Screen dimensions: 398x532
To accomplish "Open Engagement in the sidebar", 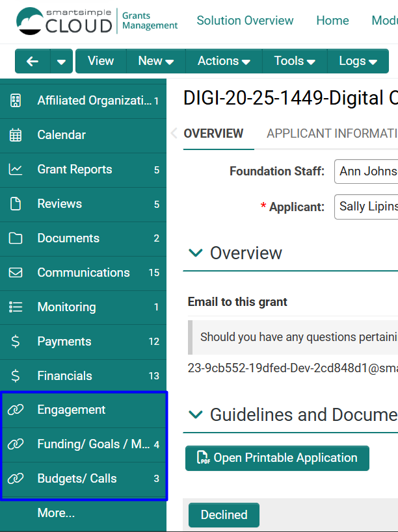I will [x=83, y=410].
